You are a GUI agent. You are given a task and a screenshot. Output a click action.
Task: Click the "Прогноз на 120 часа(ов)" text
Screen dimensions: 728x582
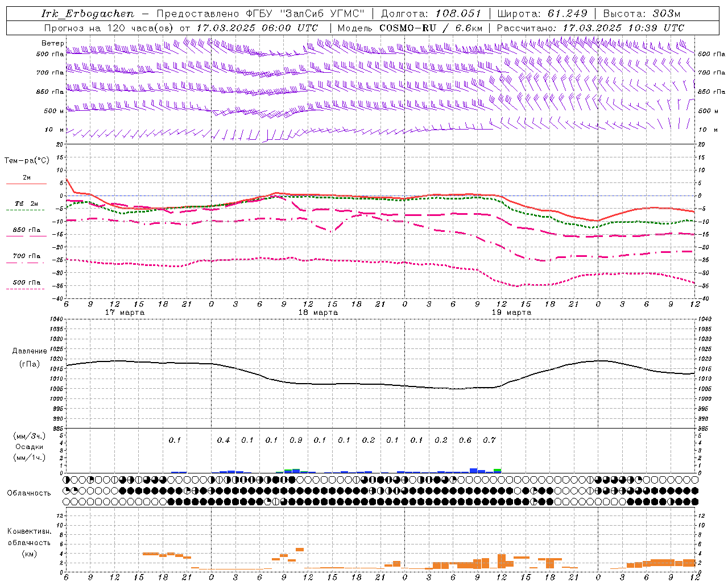point(110,28)
